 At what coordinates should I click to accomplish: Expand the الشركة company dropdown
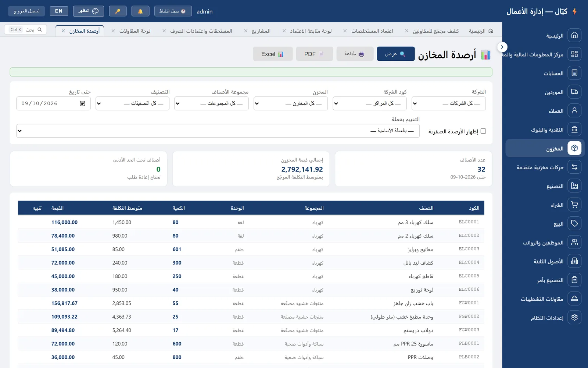pyautogui.click(x=449, y=103)
